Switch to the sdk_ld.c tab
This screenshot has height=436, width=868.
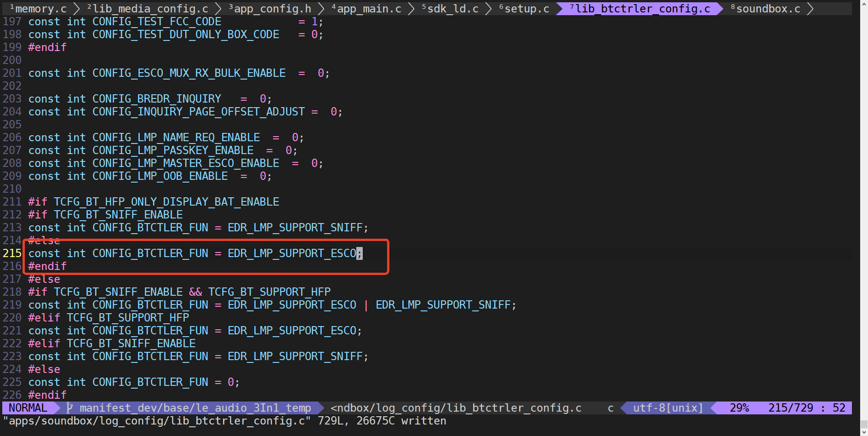pos(450,9)
